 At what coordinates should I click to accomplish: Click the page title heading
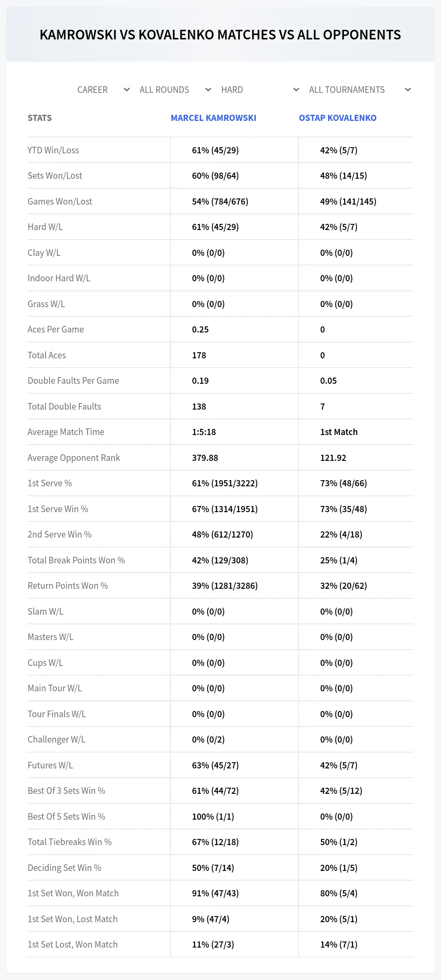220,35
